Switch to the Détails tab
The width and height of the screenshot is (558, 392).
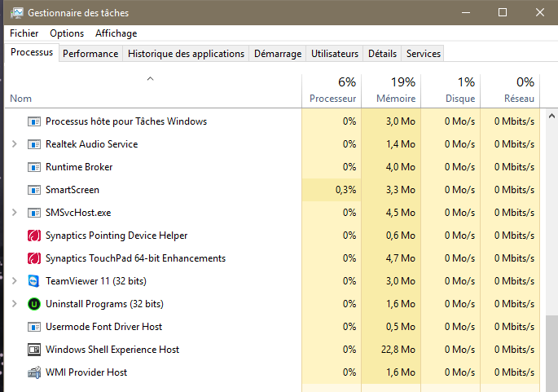pyautogui.click(x=382, y=54)
